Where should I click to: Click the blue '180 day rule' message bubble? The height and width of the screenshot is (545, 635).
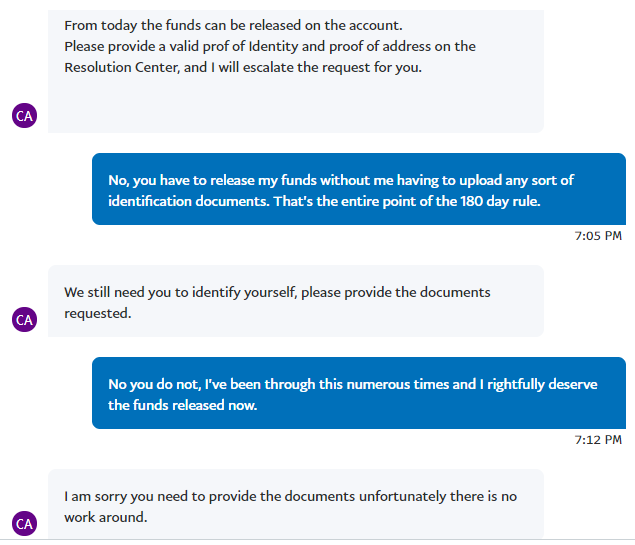(x=359, y=189)
